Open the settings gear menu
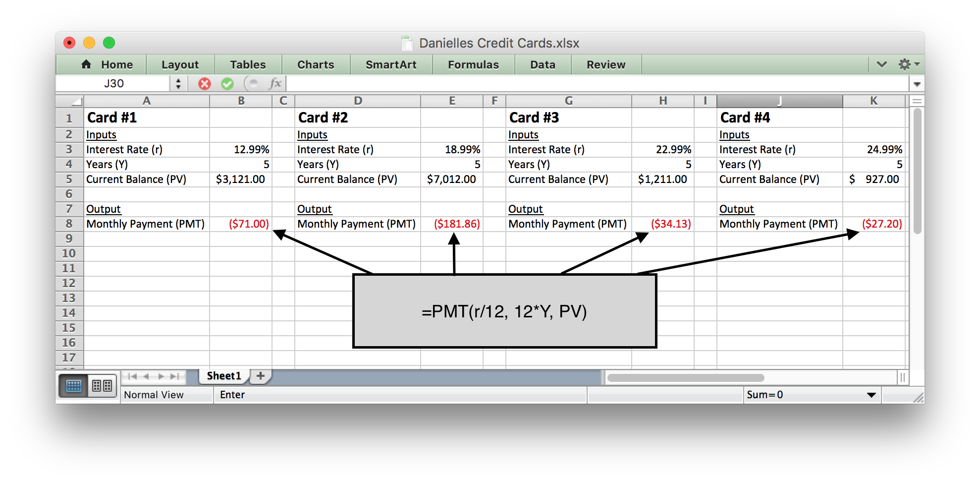This screenshot has height=483, width=980. pyautogui.click(x=905, y=64)
